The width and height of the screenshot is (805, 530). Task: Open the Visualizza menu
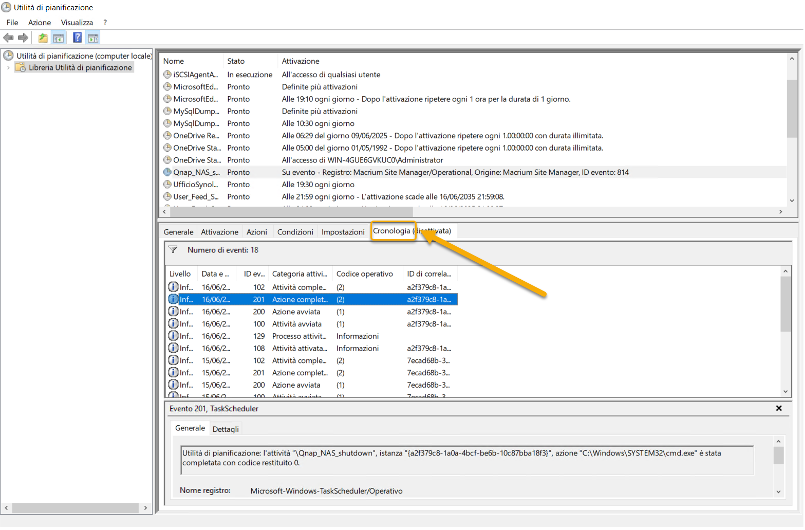(x=77, y=22)
